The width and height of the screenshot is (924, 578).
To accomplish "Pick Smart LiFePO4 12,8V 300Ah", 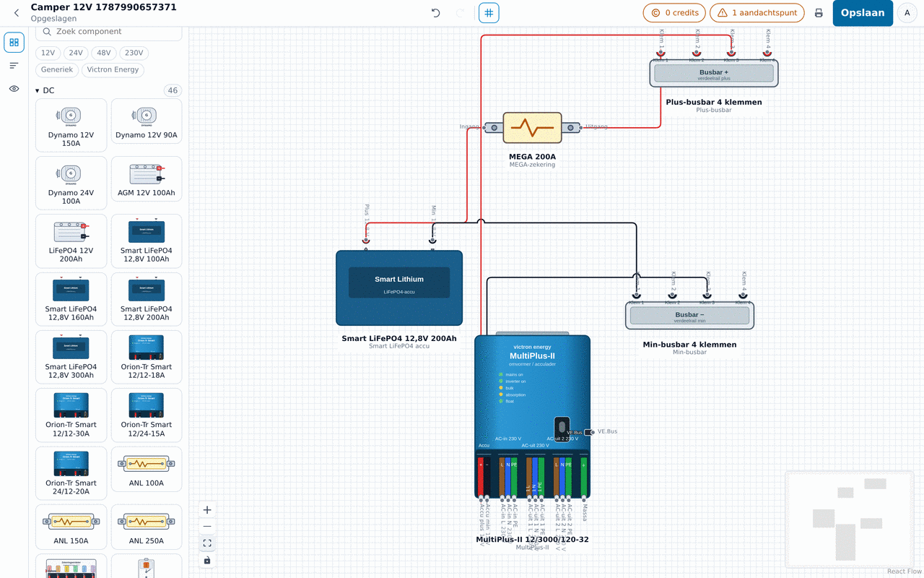I will click(71, 357).
